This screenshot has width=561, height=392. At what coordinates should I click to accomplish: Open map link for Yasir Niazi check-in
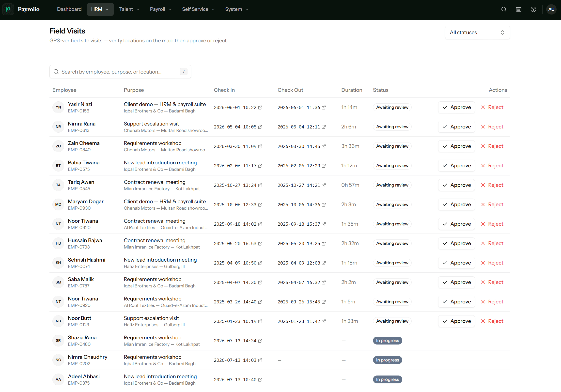pos(260,108)
